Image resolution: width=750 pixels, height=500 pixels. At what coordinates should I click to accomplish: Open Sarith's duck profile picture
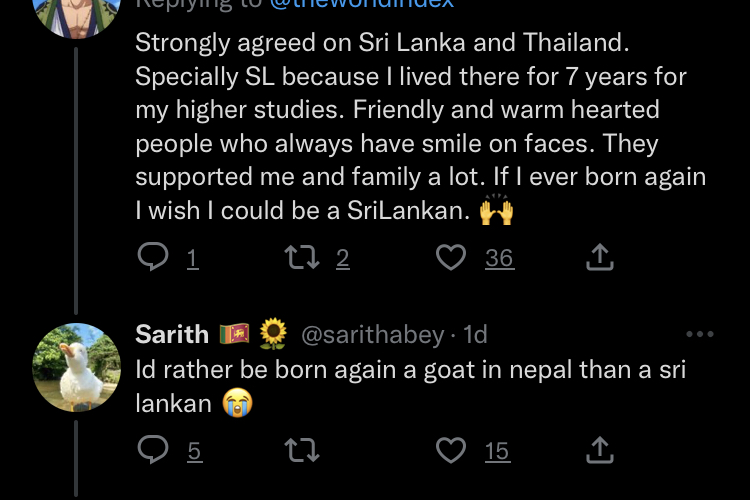tap(77, 367)
